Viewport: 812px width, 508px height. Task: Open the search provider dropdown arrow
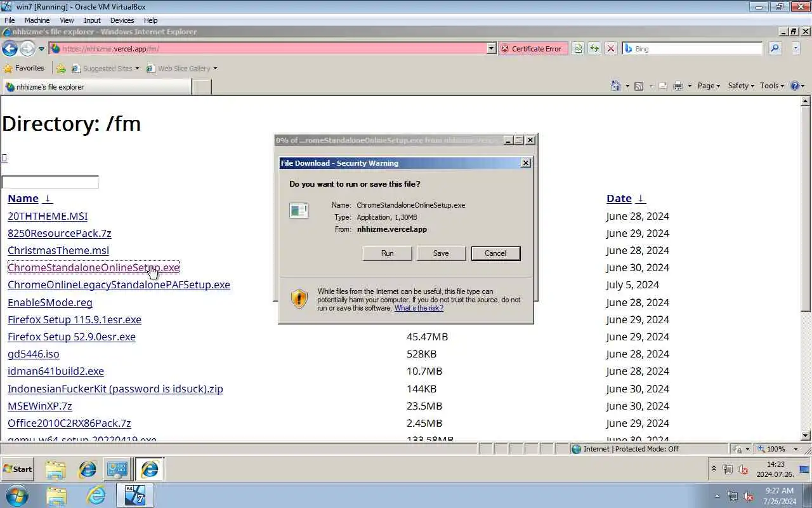pyautogui.click(x=796, y=48)
